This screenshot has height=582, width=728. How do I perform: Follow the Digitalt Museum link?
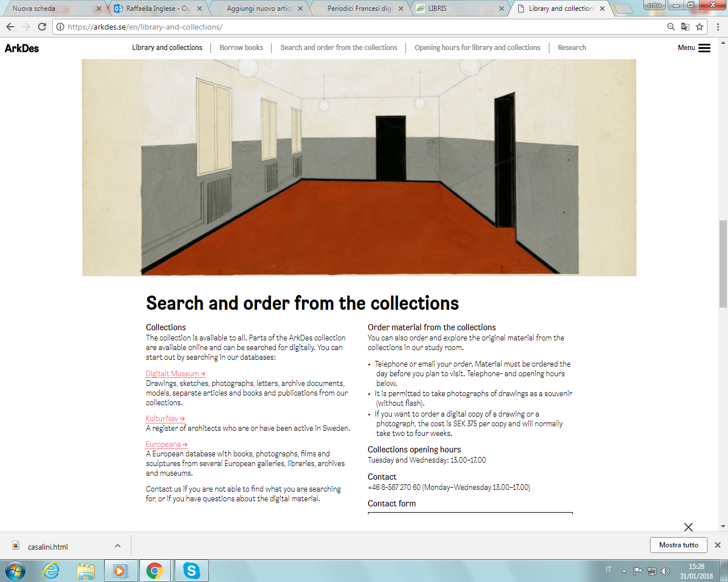tap(175, 373)
